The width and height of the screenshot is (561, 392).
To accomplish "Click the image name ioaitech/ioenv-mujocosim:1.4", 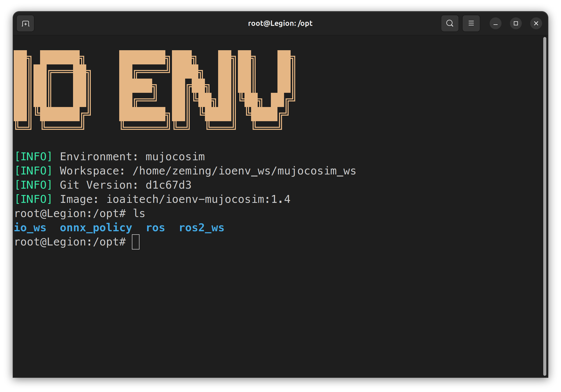I will (x=199, y=200).
